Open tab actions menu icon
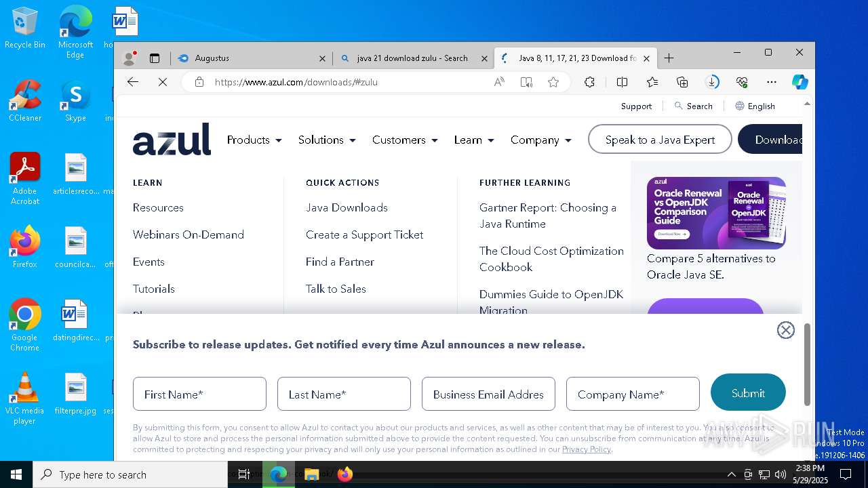The image size is (868, 488). (x=155, y=58)
